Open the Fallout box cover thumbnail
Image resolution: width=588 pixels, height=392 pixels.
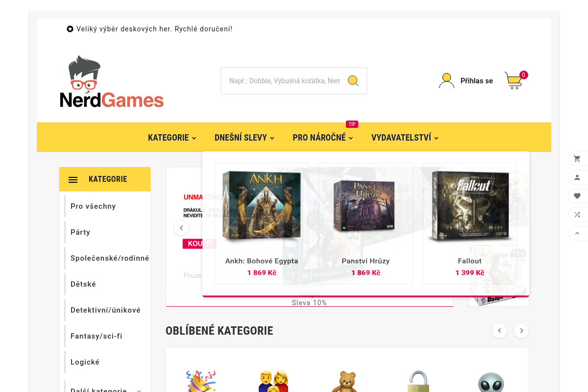click(469, 206)
